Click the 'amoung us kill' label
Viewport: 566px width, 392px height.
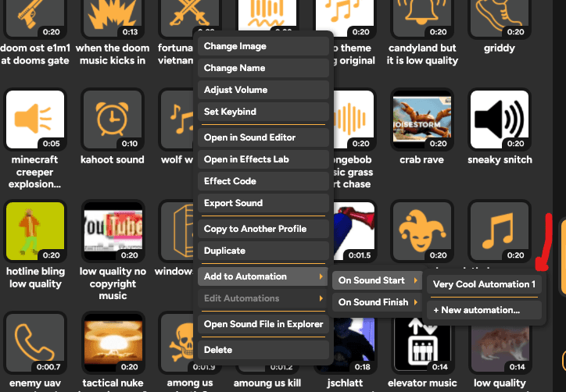[267, 383]
